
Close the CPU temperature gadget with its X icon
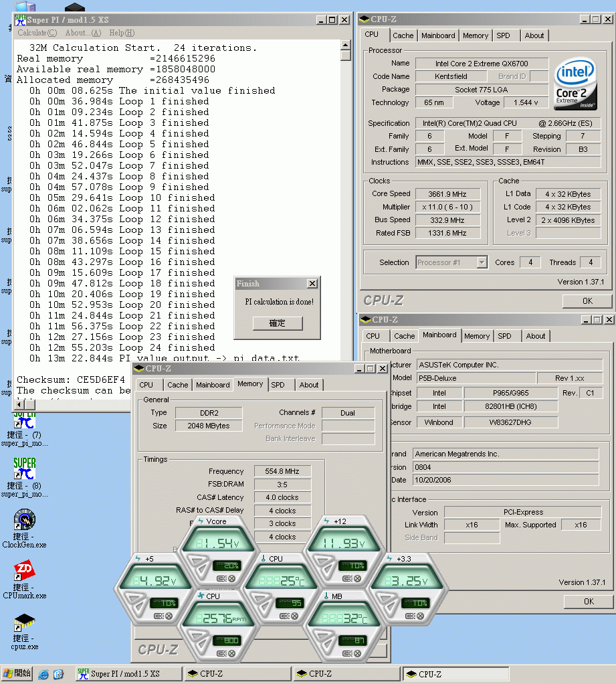pyautogui.click(x=295, y=616)
